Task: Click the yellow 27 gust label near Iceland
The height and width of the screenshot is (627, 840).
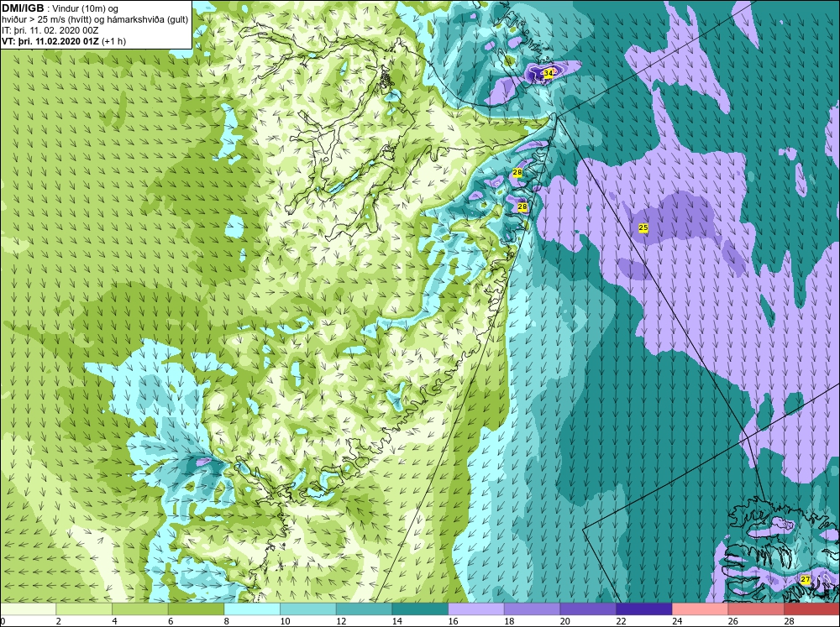Action: (x=806, y=580)
